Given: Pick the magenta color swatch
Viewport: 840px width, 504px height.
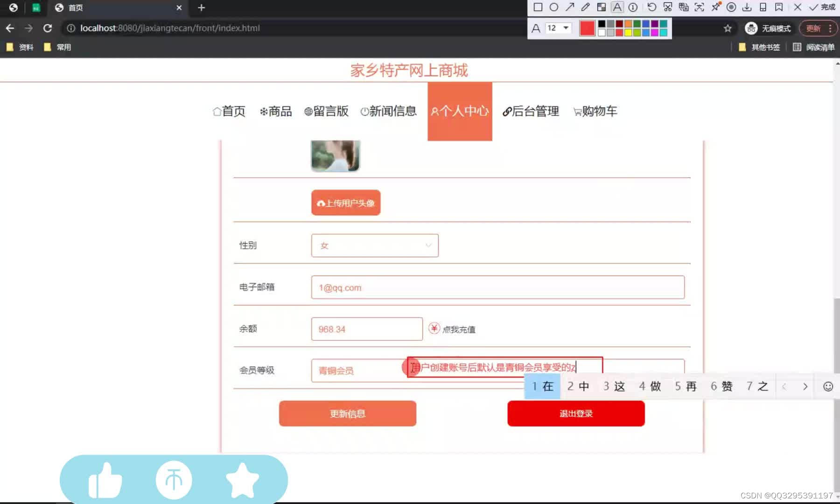Looking at the screenshot, I should tap(655, 33).
